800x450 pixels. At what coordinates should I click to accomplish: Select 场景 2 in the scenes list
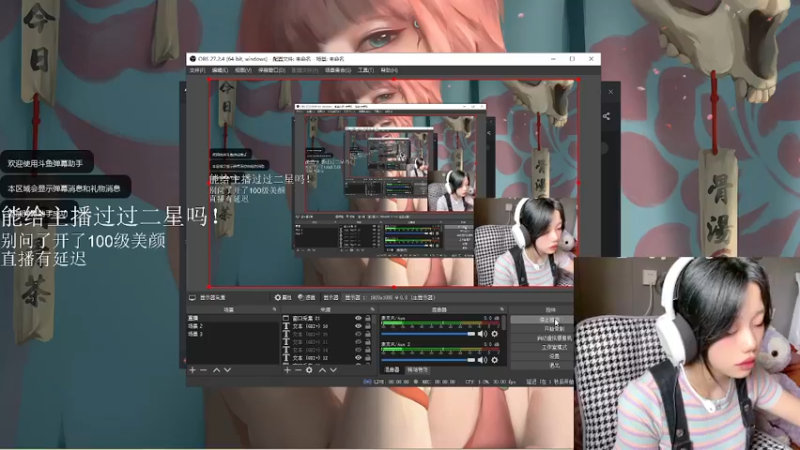click(233, 326)
